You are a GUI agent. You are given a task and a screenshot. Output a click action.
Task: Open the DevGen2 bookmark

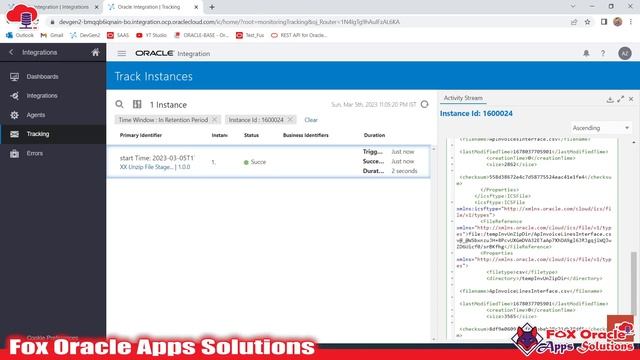85,36
